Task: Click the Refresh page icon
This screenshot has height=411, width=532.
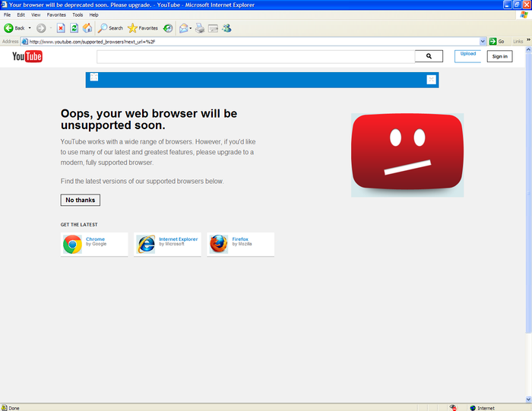Action: click(74, 28)
